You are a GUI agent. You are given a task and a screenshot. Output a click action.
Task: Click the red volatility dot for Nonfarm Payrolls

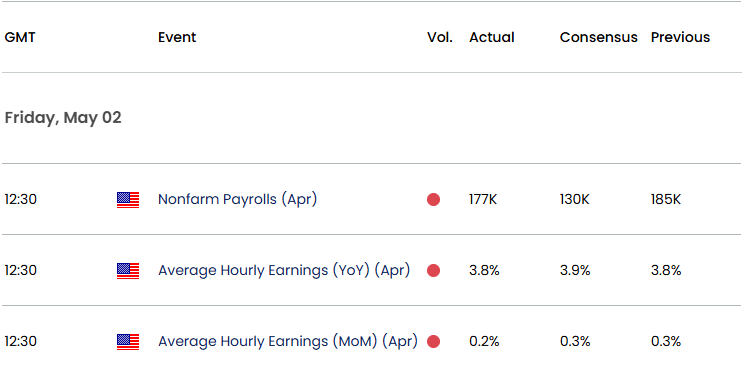click(433, 200)
